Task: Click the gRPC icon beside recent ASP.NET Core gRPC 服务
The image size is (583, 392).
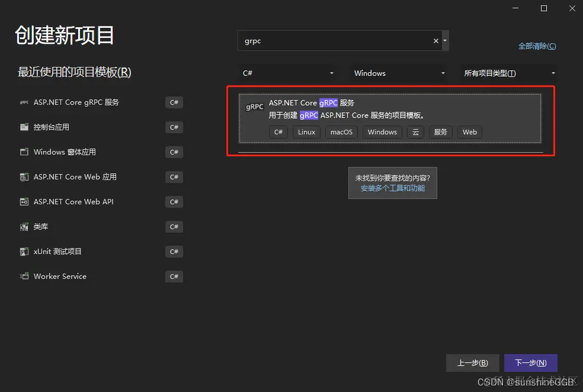Action: [x=24, y=102]
